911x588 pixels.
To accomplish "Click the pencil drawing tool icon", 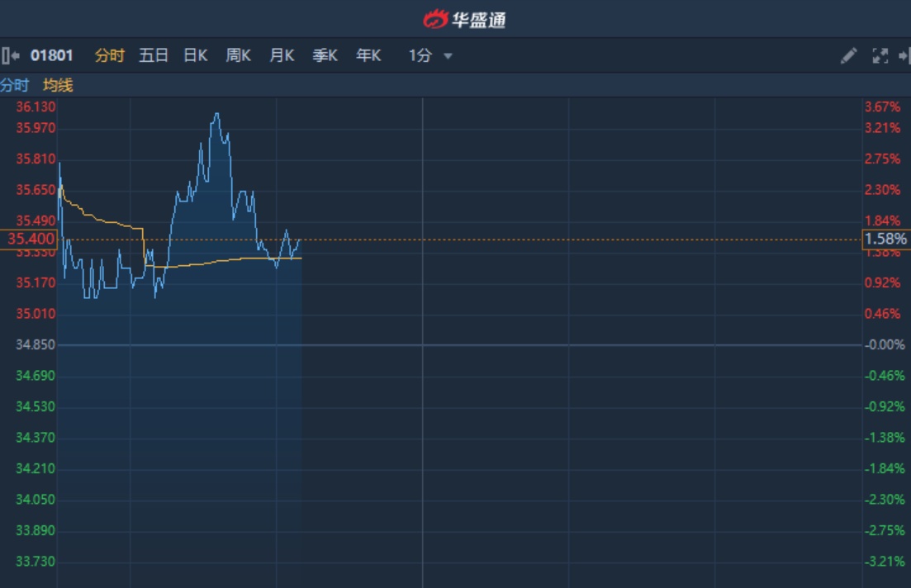I will click(848, 56).
